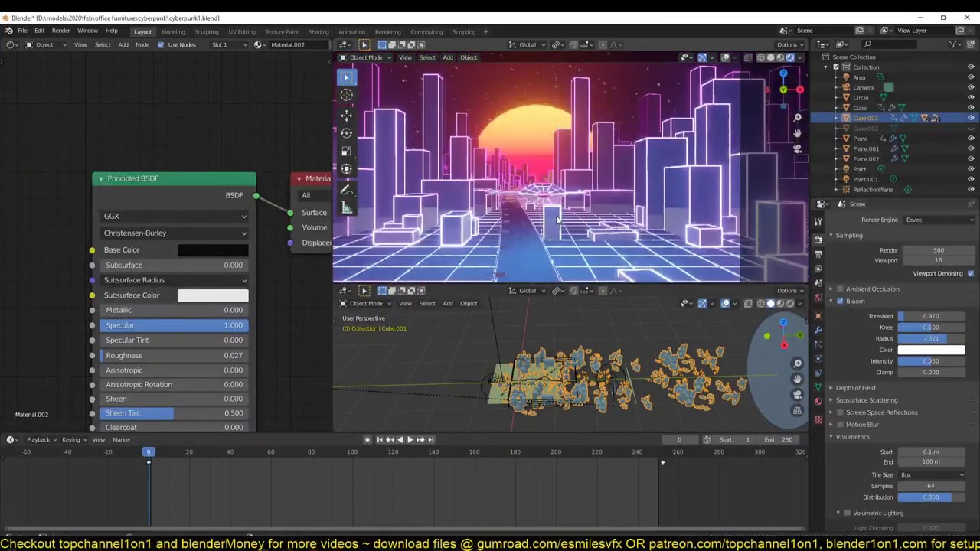Select the Measure ruler tool

point(346,208)
